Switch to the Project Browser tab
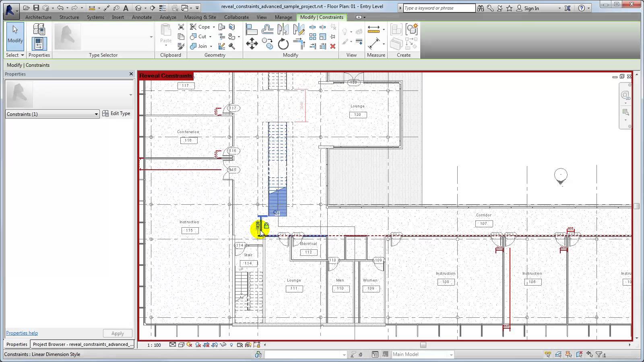This screenshot has width=644, height=362. (x=83, y=344)
